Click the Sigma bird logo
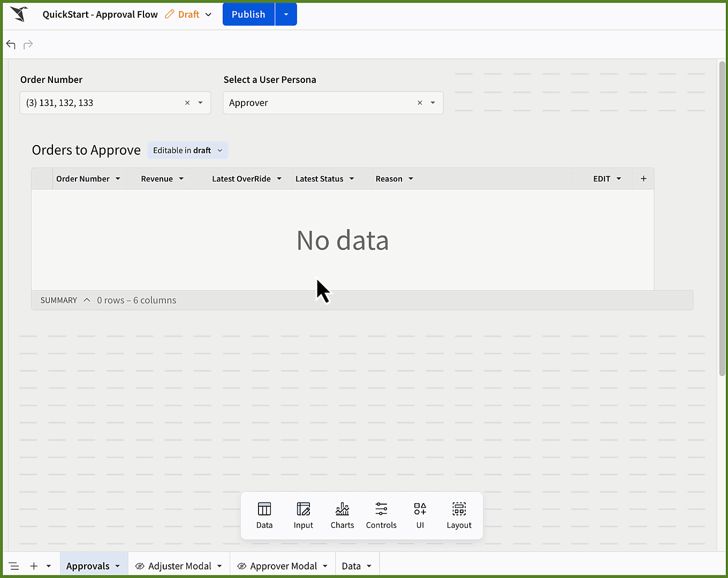The image size is (728, 578). (x=19, y=14)
